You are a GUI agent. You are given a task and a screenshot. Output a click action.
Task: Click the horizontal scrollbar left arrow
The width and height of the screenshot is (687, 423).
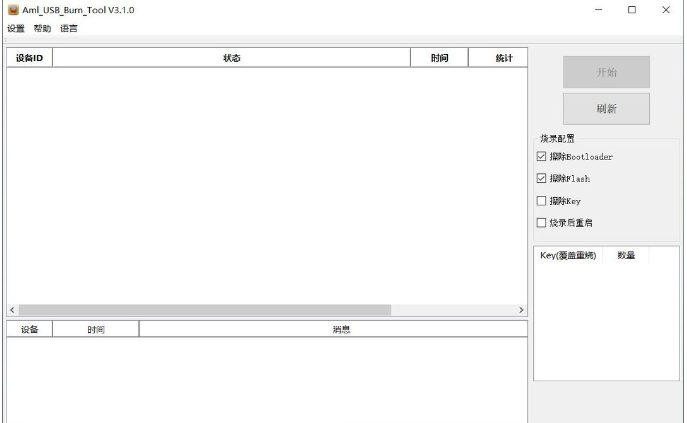pos(12,310)
